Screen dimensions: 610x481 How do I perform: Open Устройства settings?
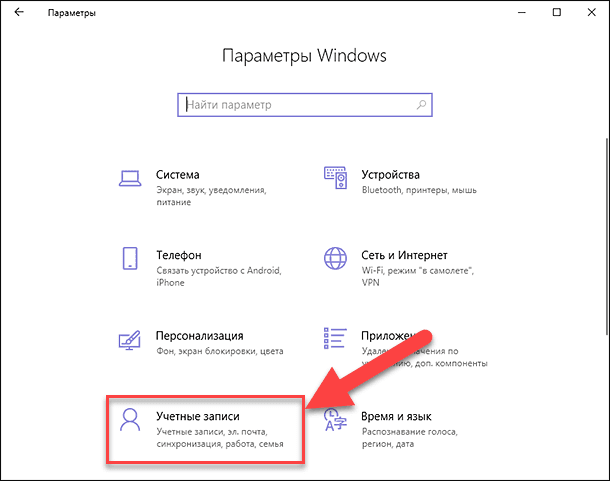(391, 175)
